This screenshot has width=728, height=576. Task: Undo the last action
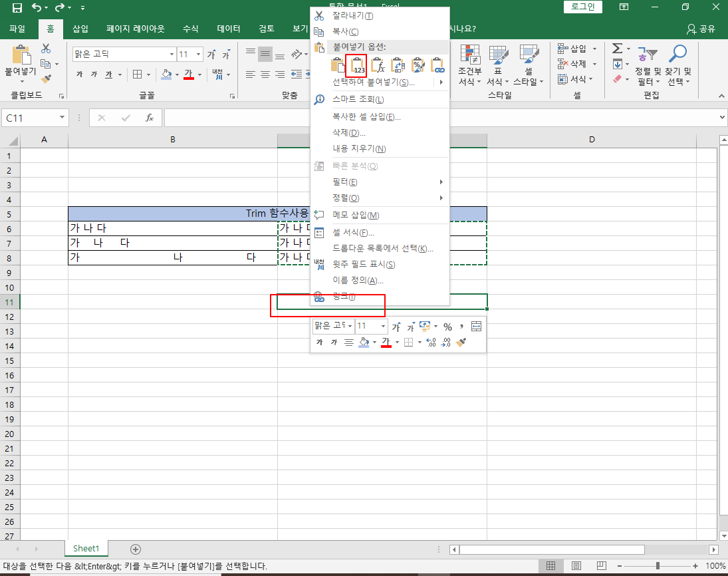pos(37,7)
